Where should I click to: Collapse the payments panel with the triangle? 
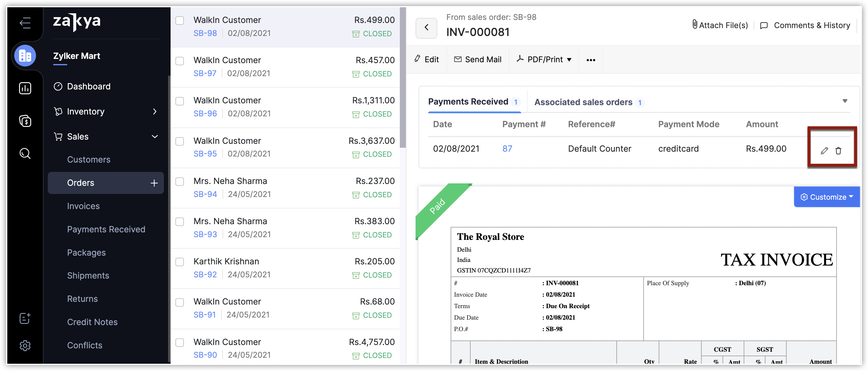[845, 101]
